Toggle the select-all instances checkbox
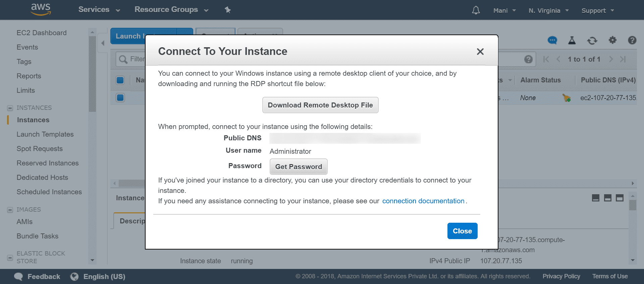644x284 pixels. [x=120, y=80]
